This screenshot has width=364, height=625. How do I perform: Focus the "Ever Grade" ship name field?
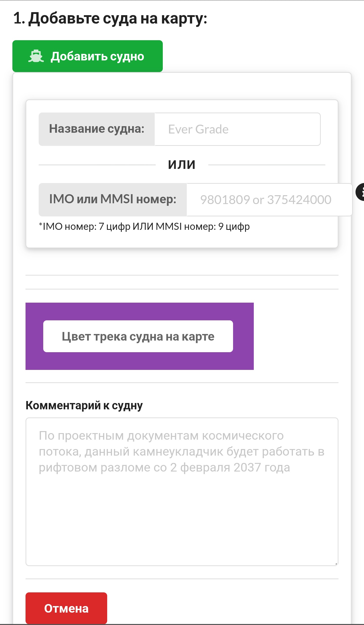pyautogui.click(x=237, y=129)
